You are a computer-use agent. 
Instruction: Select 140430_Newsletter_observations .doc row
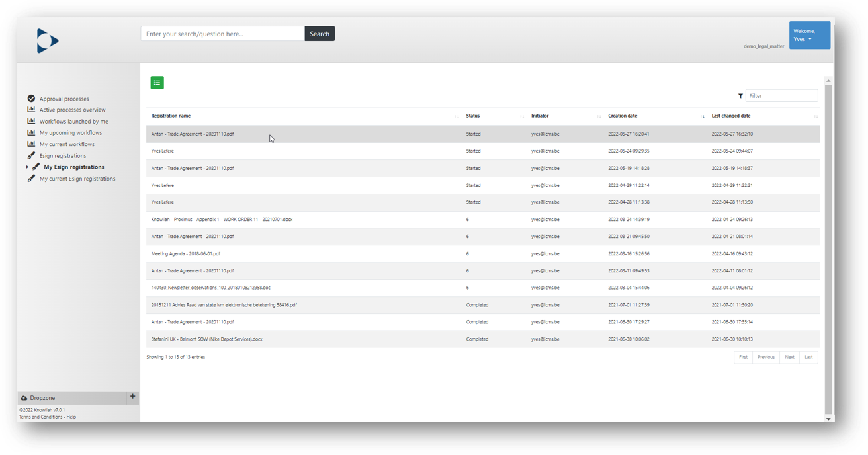pos(483,288)
